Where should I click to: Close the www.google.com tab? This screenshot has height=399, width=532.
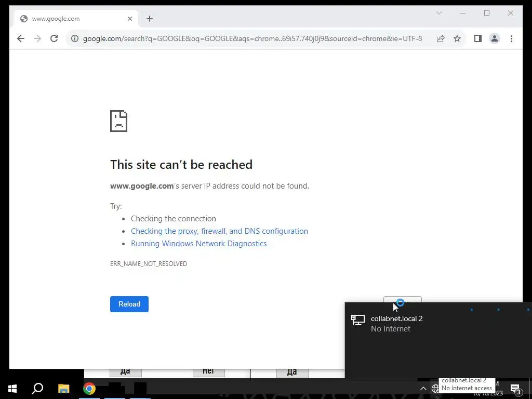click(129, 19)
